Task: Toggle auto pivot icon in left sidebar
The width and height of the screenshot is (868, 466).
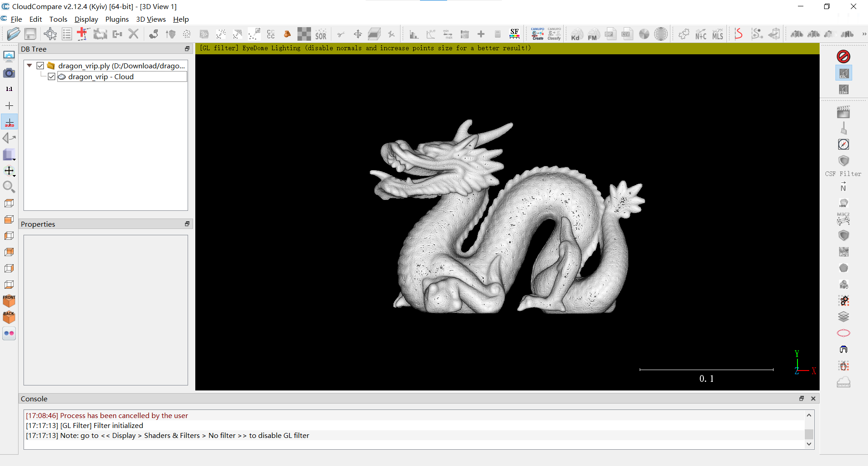Action: [x=9, y=122]
